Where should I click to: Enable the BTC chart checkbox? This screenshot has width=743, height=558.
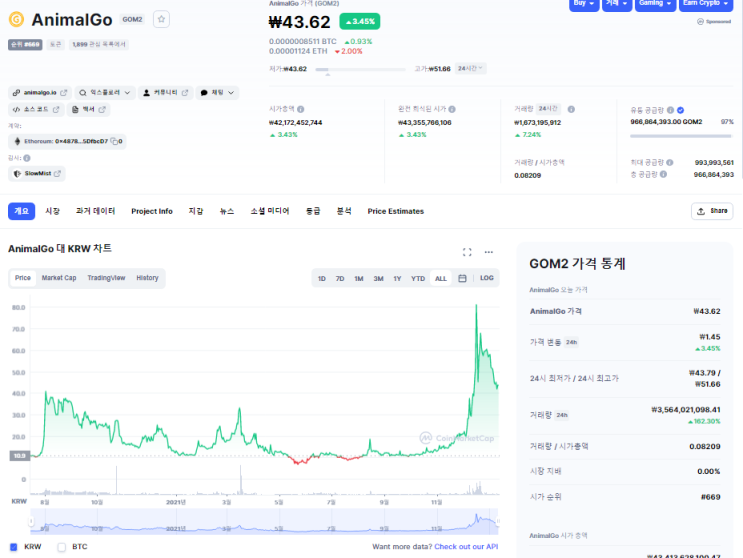pyautogui.click(x=62, y=547)
